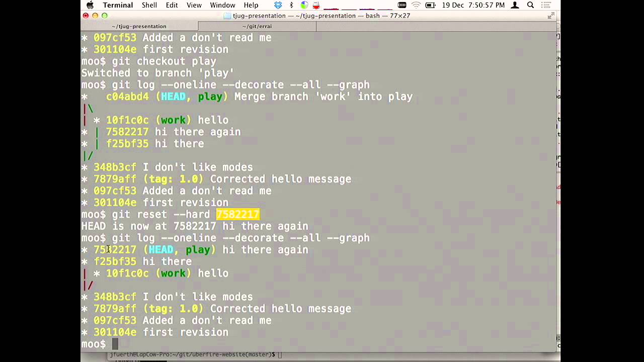Click the 'f25bf35 hi there' line after the reset
Viewport: 644px width, 362px height.
click(136, 262)
